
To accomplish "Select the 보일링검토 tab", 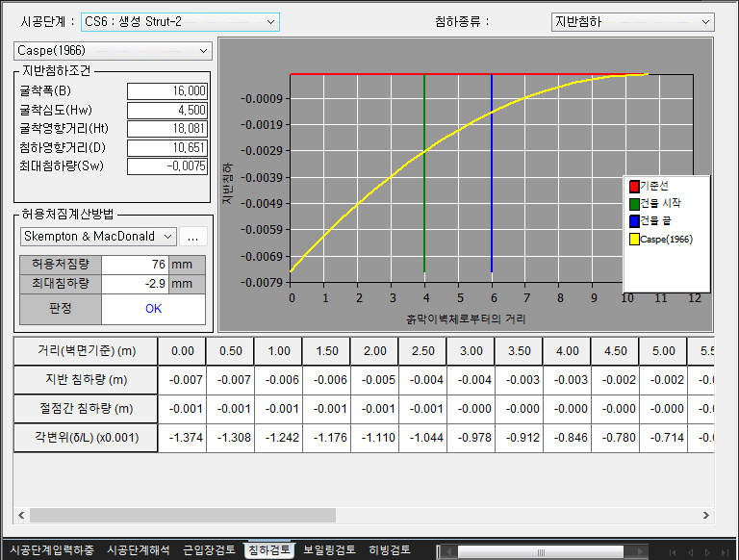I will pos(329,550).
